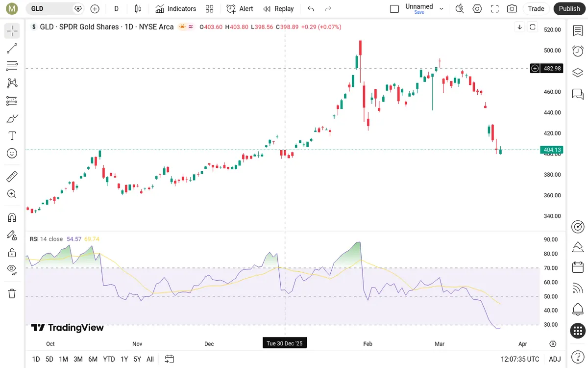Select the YTD time range
This screenshot has height=368, width=588.
click(109, 359)
